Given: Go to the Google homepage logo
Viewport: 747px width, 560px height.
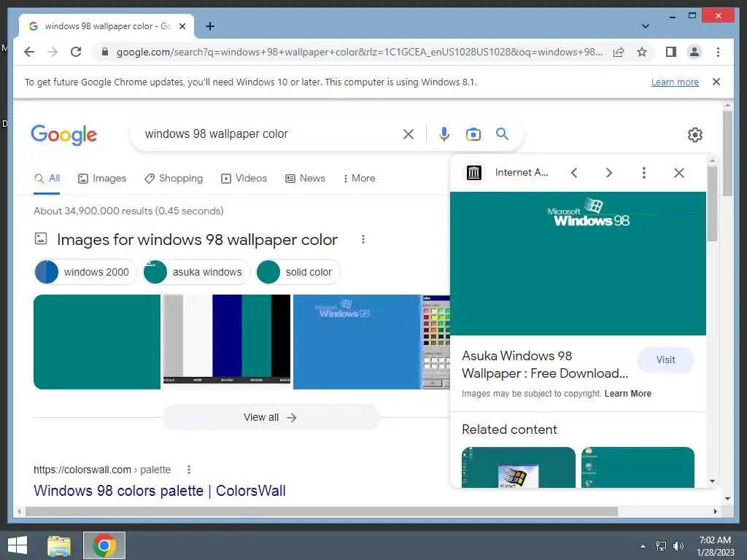Looking at the screenshot, I should (x=64, y=135).
